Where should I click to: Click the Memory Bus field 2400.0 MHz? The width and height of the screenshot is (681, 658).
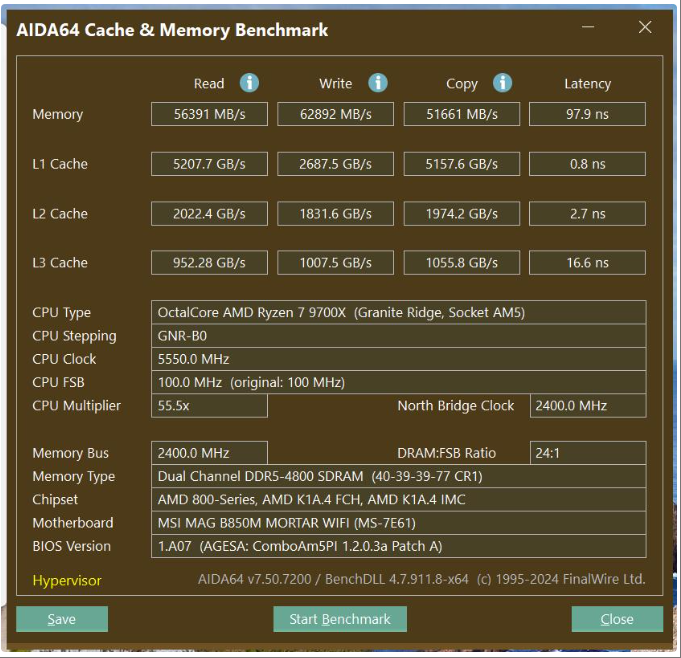(209, 453)
